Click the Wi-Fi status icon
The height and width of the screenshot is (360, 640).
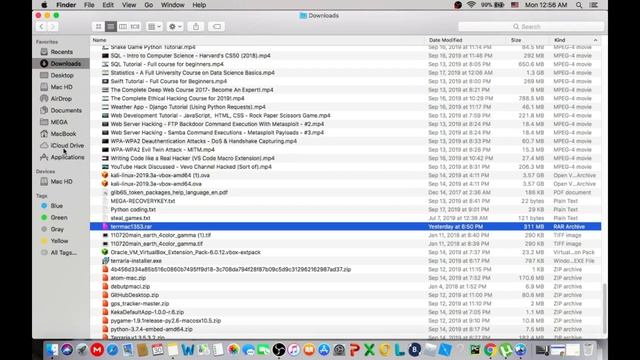471,5
